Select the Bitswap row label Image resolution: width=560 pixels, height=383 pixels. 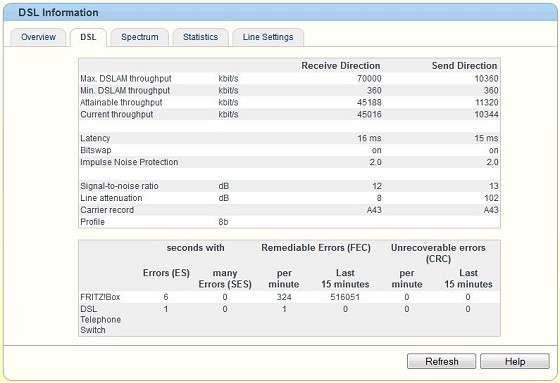coord(96,150)
